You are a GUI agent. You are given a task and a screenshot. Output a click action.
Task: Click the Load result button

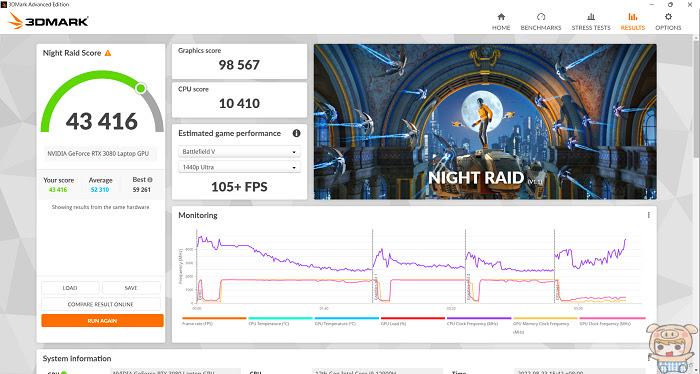[70, 288]
